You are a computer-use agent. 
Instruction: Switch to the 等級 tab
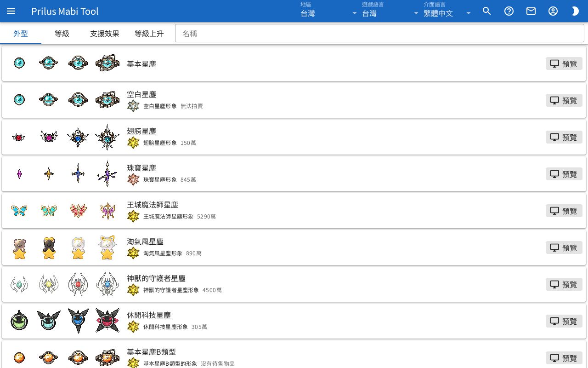tap(62, 33)
